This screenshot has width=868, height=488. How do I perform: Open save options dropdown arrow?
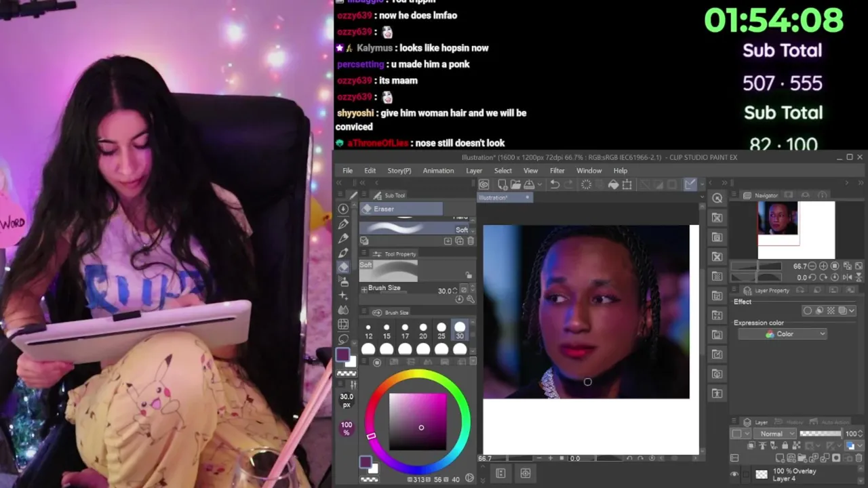[x=540, y=184]
